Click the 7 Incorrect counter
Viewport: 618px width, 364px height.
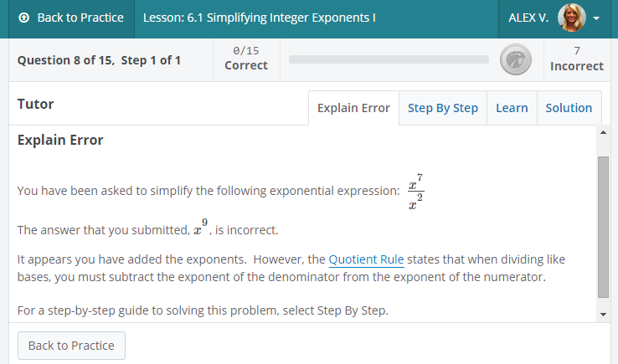[577, 59]
